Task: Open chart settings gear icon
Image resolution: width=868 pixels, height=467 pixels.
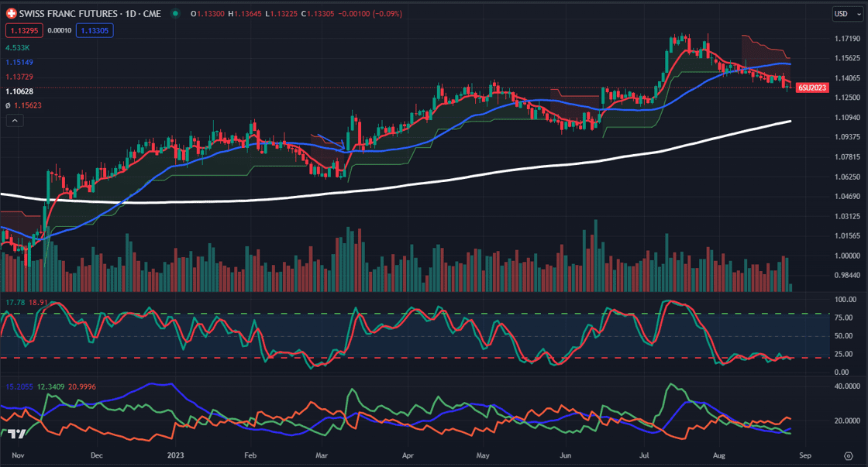Action: click(848, 456)
